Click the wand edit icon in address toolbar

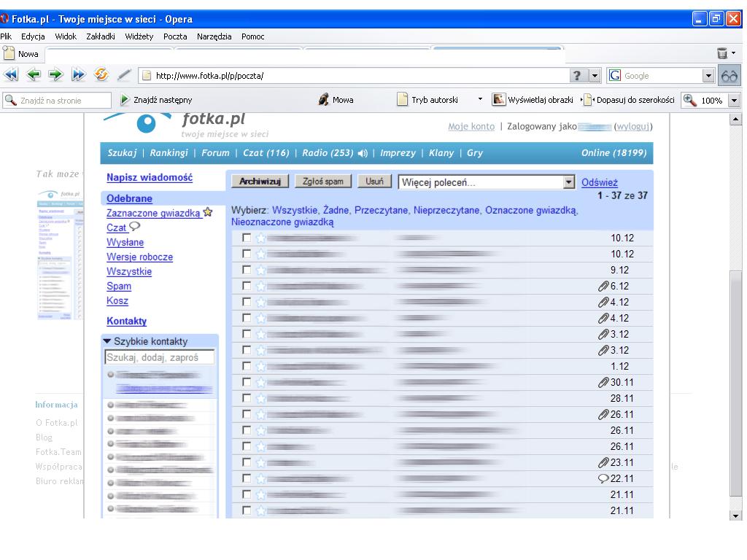coord(124,75)
